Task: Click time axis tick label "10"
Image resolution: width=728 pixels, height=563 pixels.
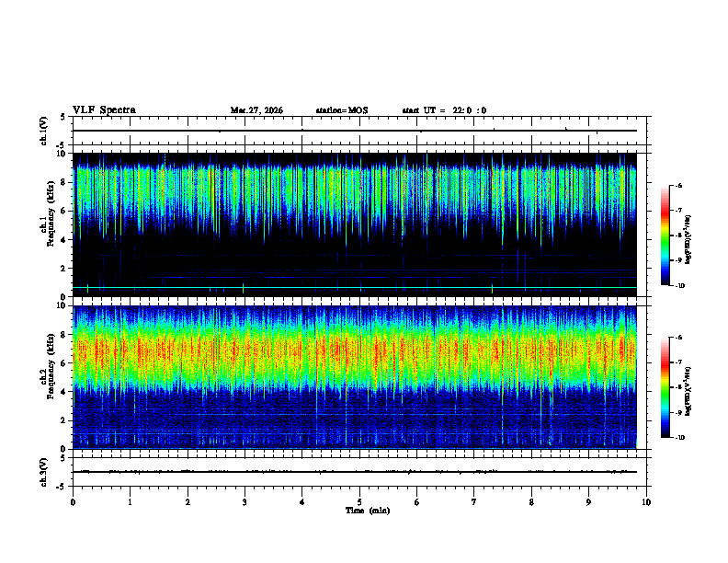Action: [x=646, y=502]
